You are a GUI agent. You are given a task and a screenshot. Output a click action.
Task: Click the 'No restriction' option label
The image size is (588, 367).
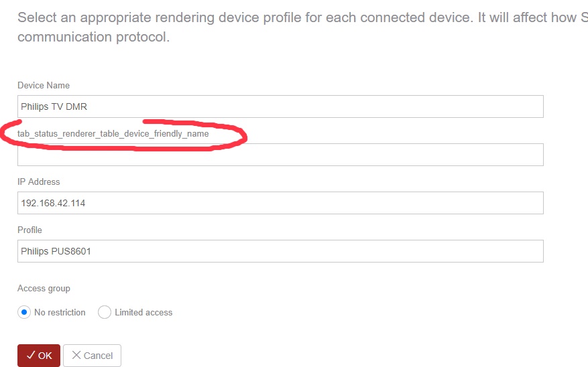[x=60, y=313]
